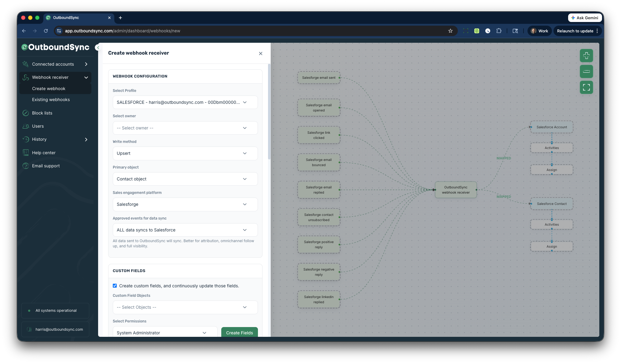Click the Email support question icon
The width and height of the screenshot is (621, 364).
click(26, 166)
